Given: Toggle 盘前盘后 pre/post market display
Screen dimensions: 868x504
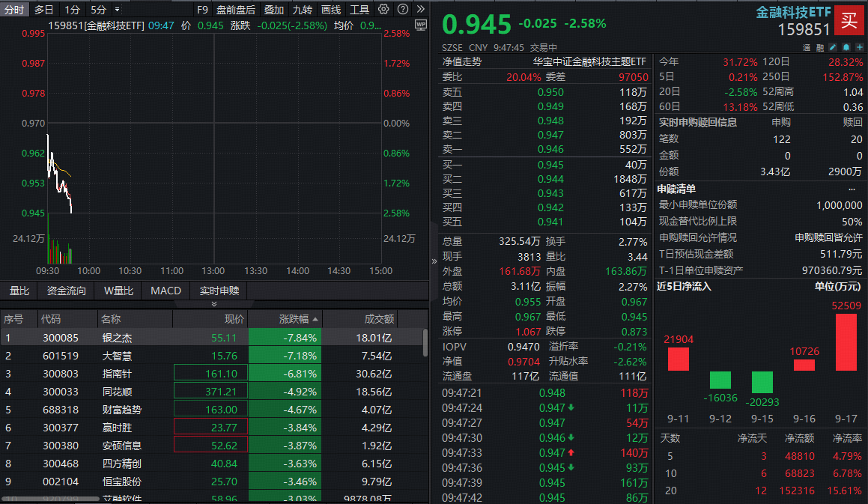Looking at the screenshot, I should coord(235,10).
